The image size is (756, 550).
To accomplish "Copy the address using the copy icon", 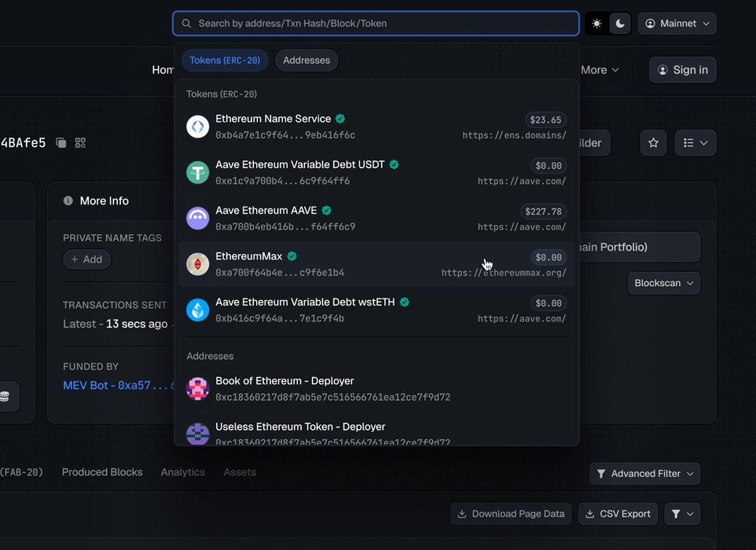I will pyautogui.click(x=61, y=143).
